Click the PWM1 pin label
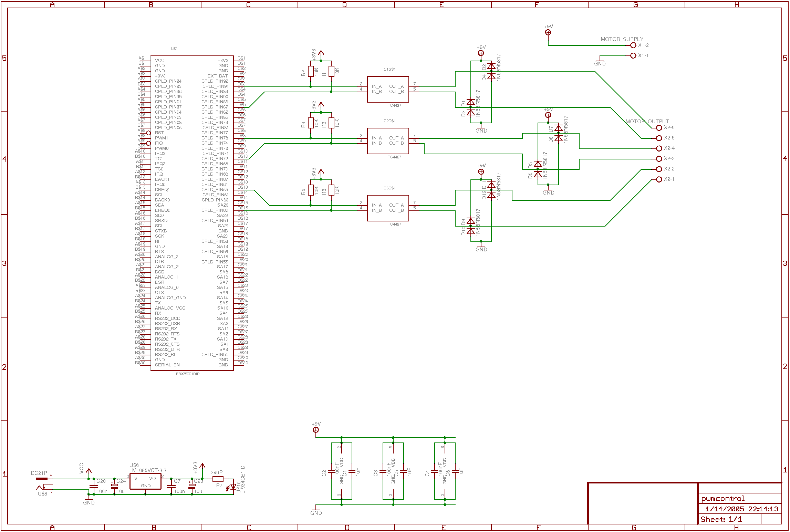 click(162, 138)
